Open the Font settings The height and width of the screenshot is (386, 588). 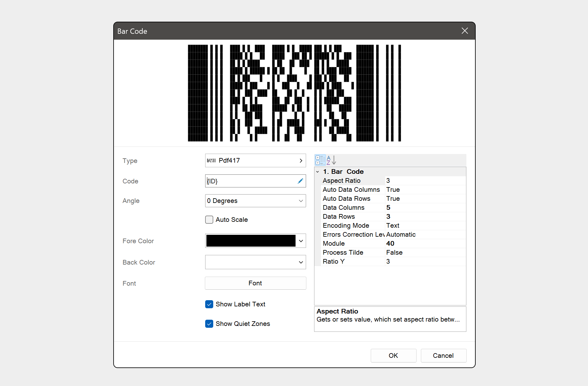click(255, 283)
